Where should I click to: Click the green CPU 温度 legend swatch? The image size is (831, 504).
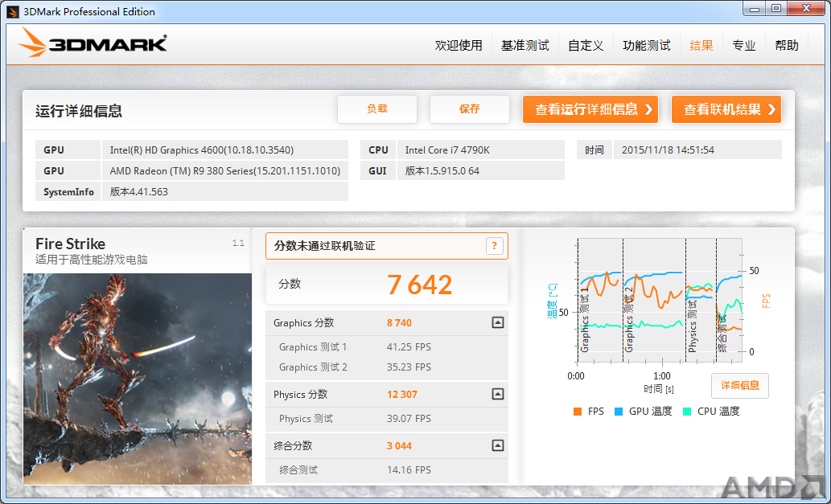pyautogui.click(x=687, y=412)
